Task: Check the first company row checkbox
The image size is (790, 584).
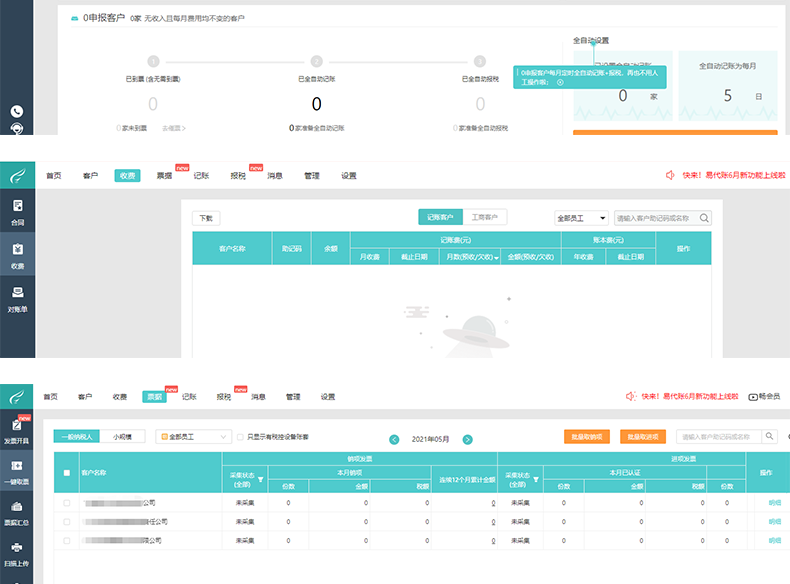Action: (x=67, y=503)
